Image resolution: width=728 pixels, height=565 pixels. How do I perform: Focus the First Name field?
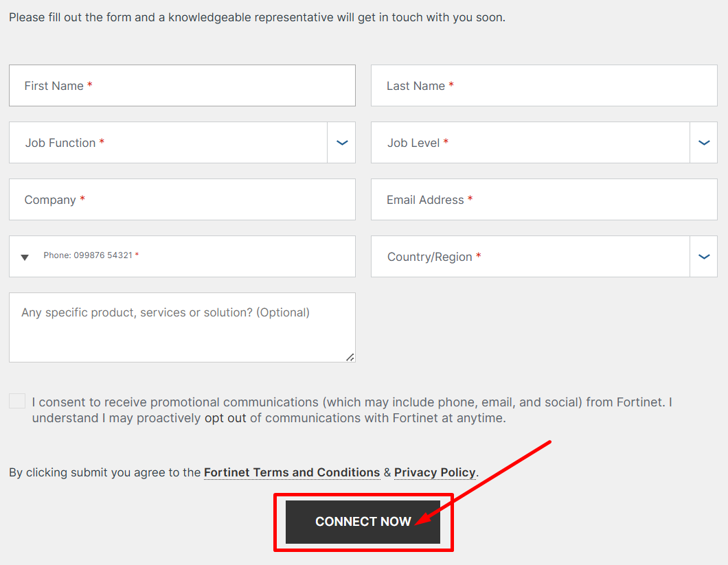[182, 86]
